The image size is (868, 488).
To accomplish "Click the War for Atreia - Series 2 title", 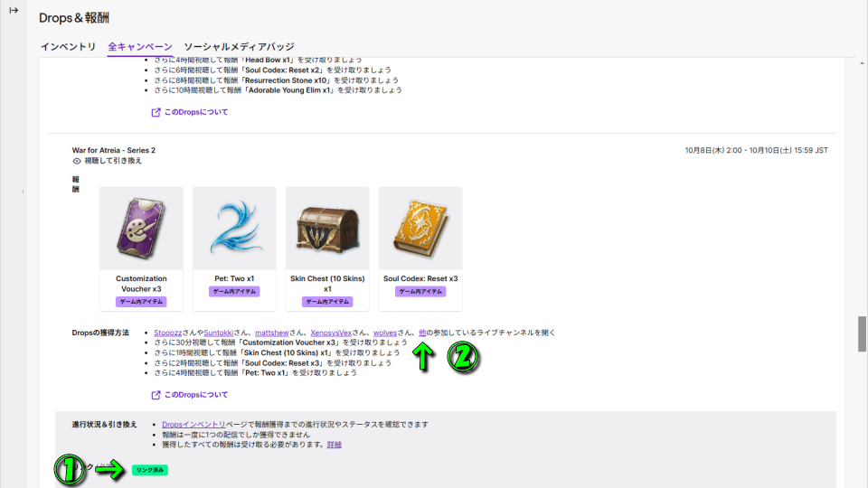I will (114, 150).
